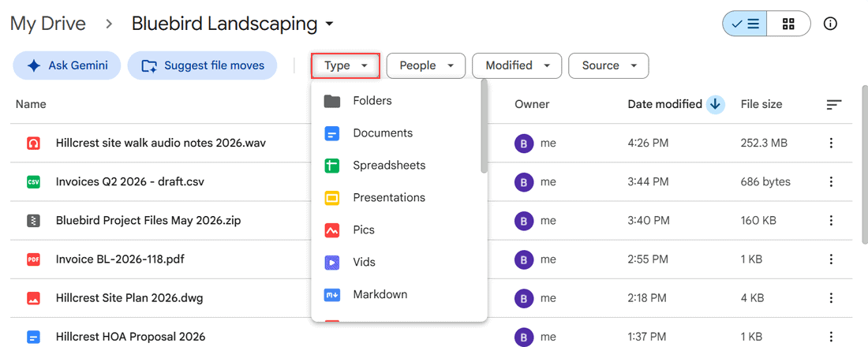Switch to grid layout view

[788, 24]
